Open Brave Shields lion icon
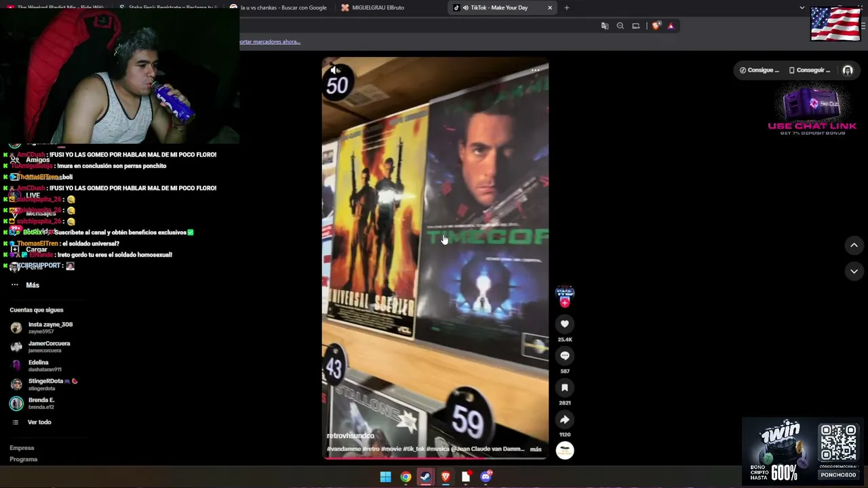The width and height of the screenshot is (868, 488). click(656, 26)
